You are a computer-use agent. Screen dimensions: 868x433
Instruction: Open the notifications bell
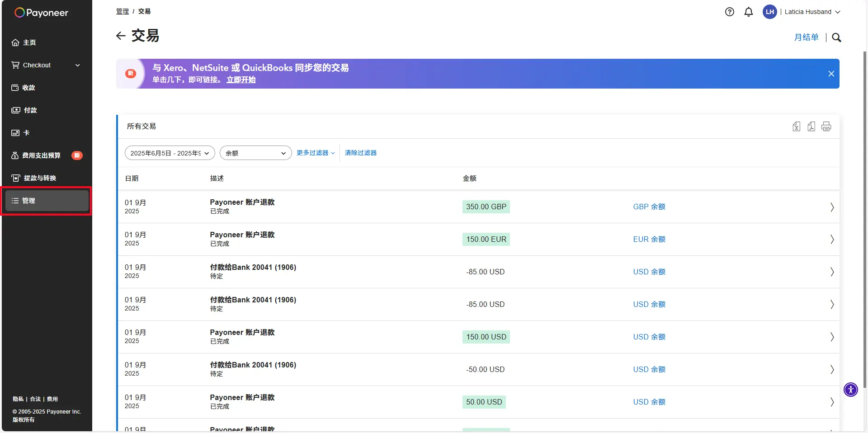(x=749, y=12)
